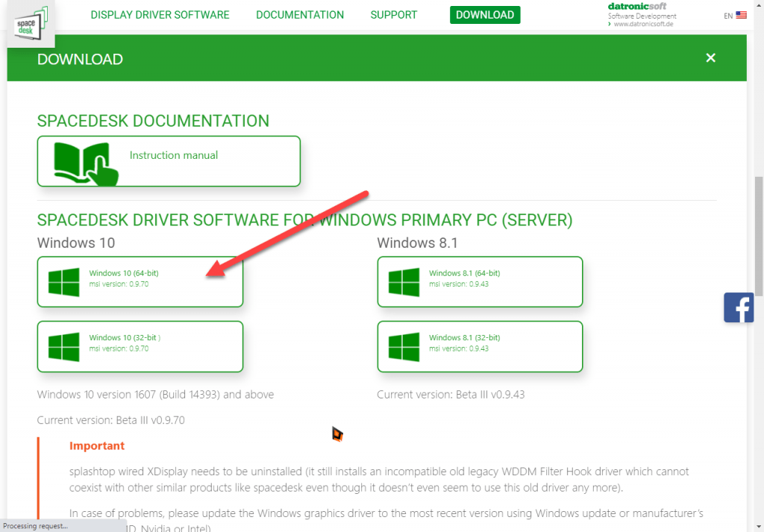Viewport: 764px width, 532px height.
Task: Click the Windows logo on Windows 8.1 (64-bit)
Action: coord(403,281)
